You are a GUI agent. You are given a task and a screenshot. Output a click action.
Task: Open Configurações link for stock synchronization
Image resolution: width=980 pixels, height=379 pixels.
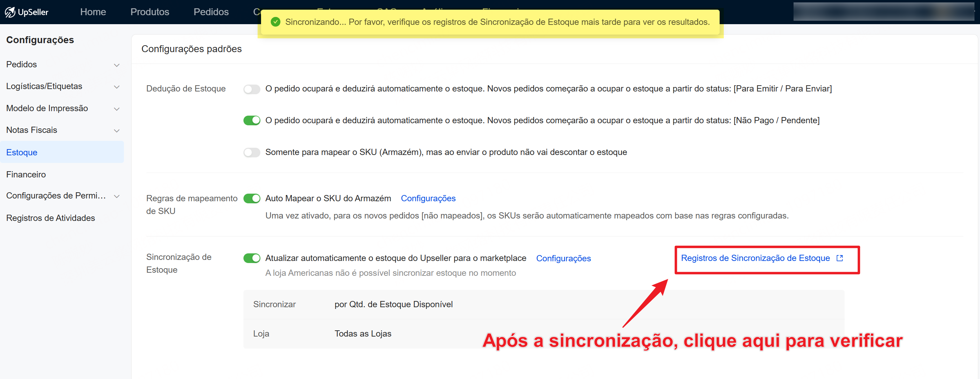[563, 259]
